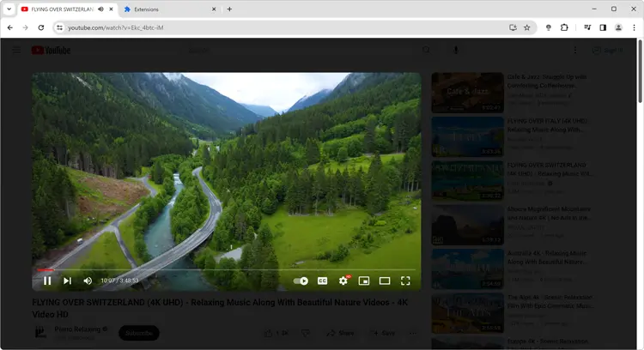Open the video settings gear
This screenshot has width=644, height=350.
(343, 281)
